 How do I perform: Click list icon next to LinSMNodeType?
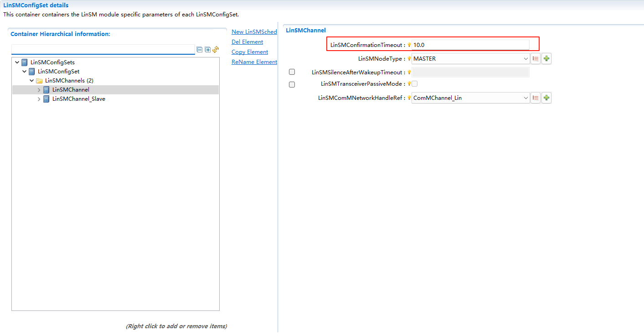pyautogui.click(x=536, y=59)
